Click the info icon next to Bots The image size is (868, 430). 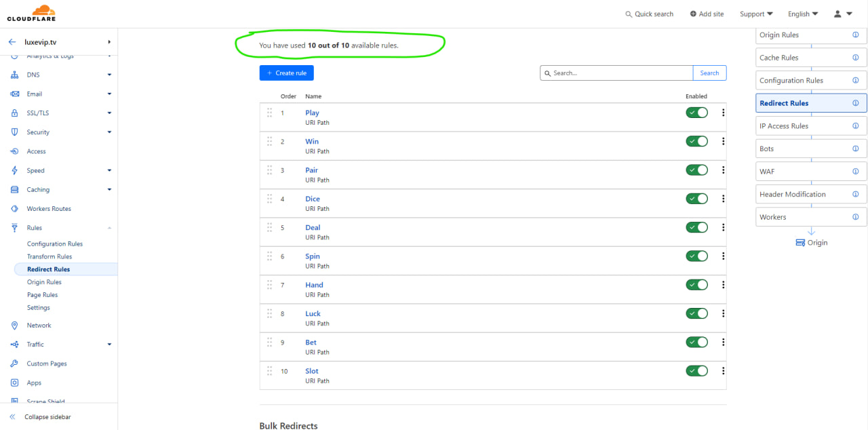[x=856, y=149]
